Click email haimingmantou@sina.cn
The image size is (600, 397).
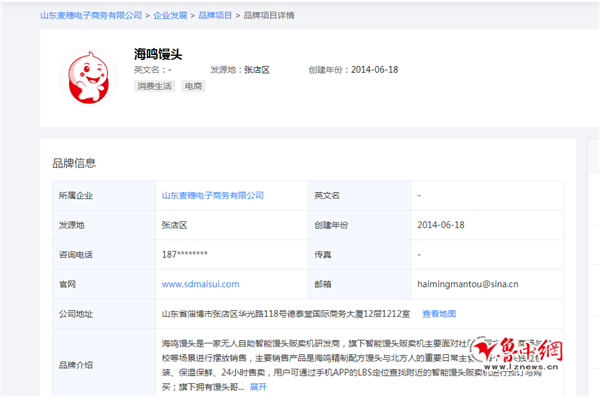[x=468, y=284]
